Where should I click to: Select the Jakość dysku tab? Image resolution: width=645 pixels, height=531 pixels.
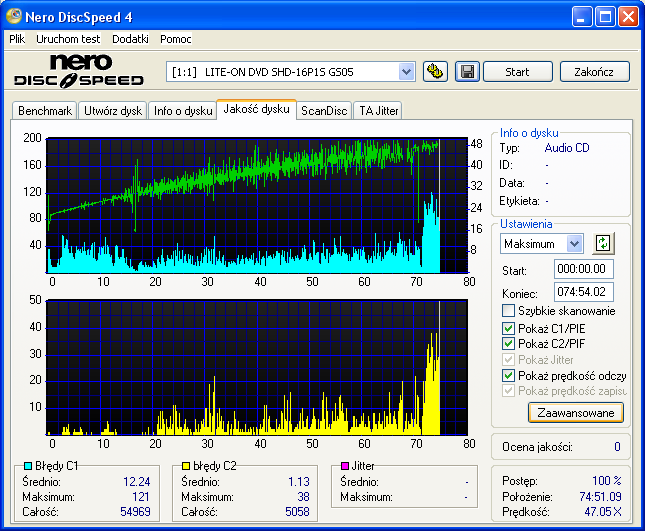pyautogui.click(x=256, y=109)
